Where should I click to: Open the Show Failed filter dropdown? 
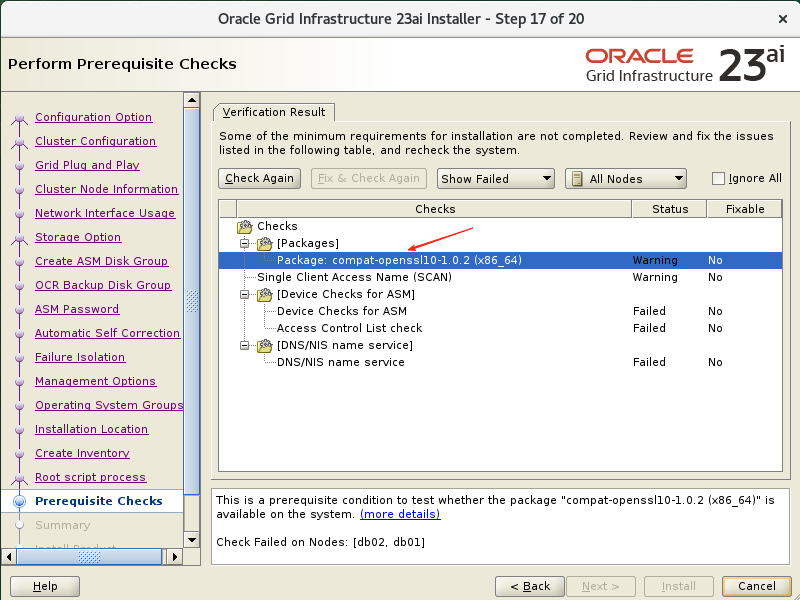point(495,179)
